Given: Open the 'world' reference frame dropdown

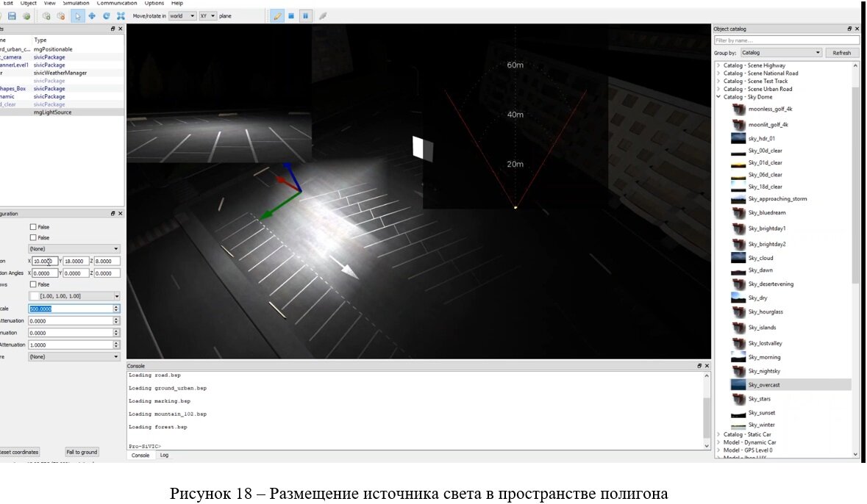Looking at the screenshot, I should click(x=182, y=16).
